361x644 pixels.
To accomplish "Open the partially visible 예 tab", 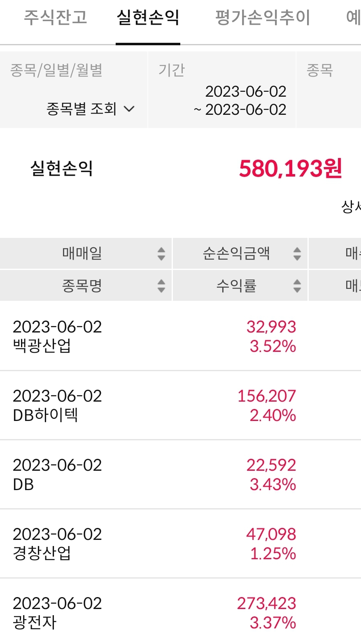I will [353, 17].
